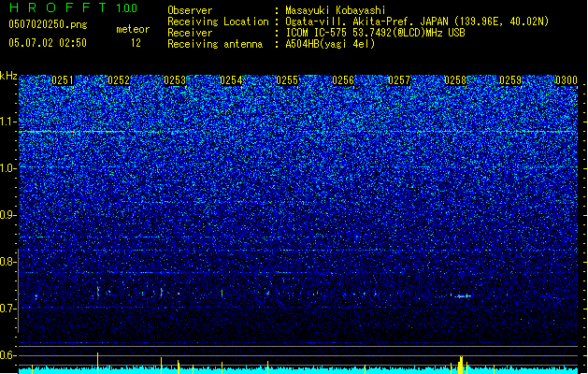588x374 pixels.
Task: Click the long meteor echo near 0258
Action: click(462, 296)
